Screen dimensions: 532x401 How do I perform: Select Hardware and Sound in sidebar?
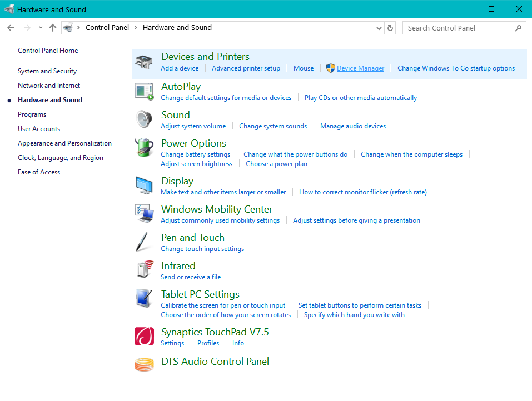click(x=49, y=99)
